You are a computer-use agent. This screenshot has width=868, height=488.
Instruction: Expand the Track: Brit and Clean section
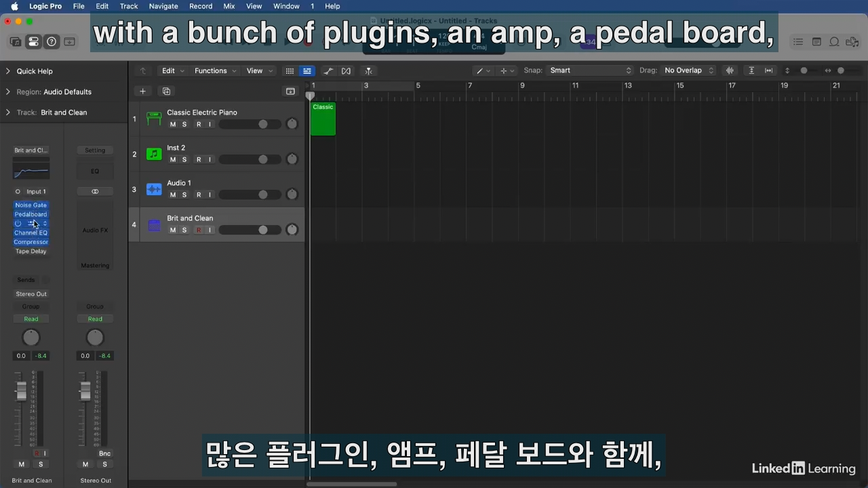coord(8,113)
